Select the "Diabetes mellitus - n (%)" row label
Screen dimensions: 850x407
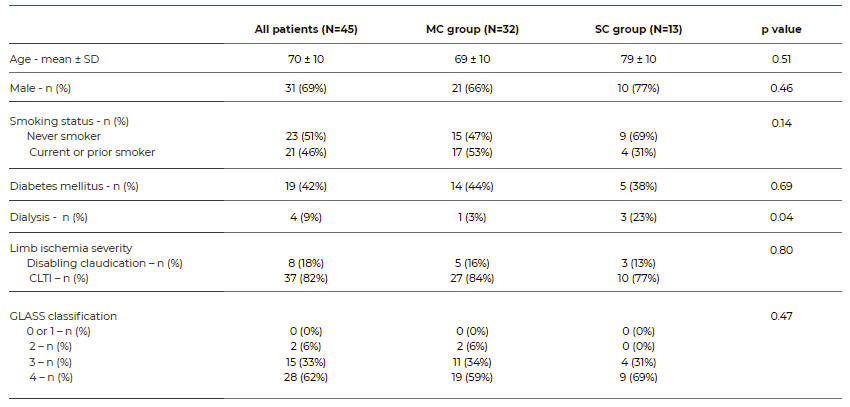pyautogui.click(x=74, y=186)
